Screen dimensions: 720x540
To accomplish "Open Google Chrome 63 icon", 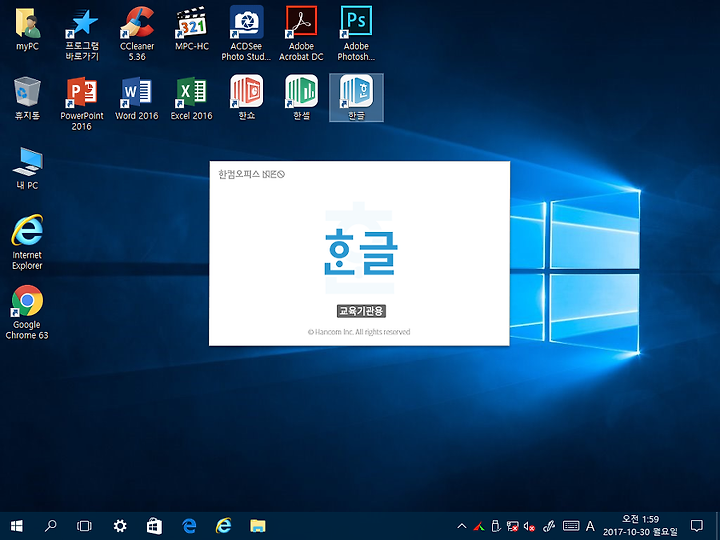I will [x=27, y=312].
